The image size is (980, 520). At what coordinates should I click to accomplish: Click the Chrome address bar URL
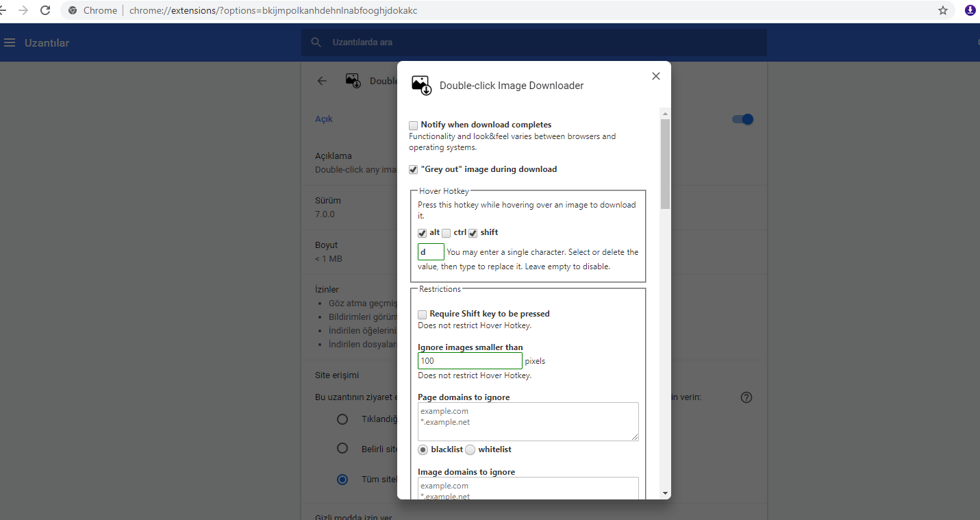tap(273, 10)
